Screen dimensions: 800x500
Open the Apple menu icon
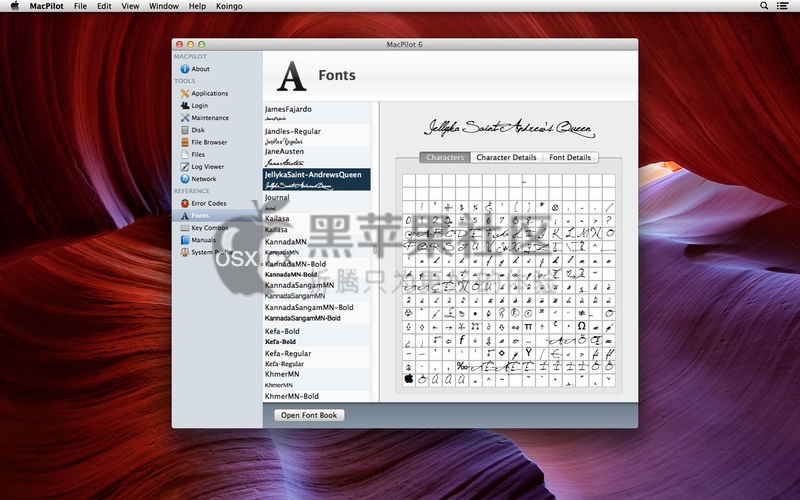pyautogui.click(x=15, y=6)
